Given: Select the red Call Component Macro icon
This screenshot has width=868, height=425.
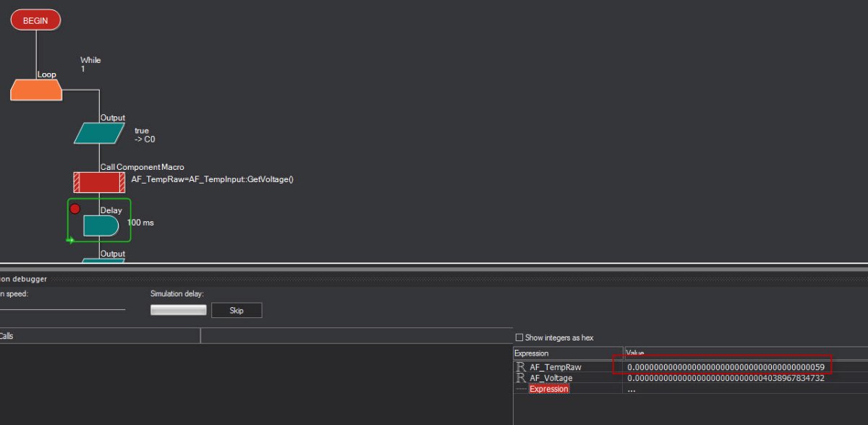Looking at the screenshot, I should point(100,182).
